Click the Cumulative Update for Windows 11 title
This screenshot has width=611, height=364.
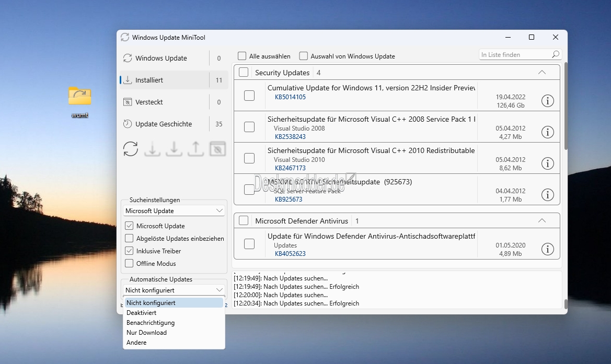coord(371,88)
